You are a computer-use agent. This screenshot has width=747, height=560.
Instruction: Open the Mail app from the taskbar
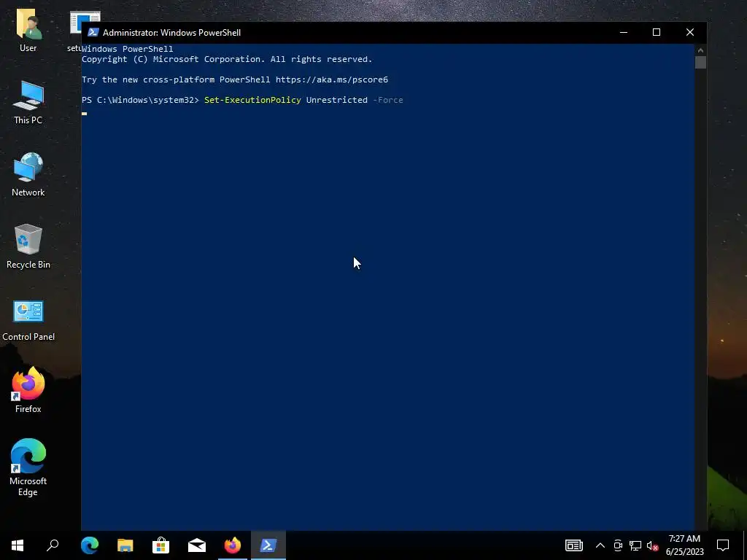[x=197, y=545]
